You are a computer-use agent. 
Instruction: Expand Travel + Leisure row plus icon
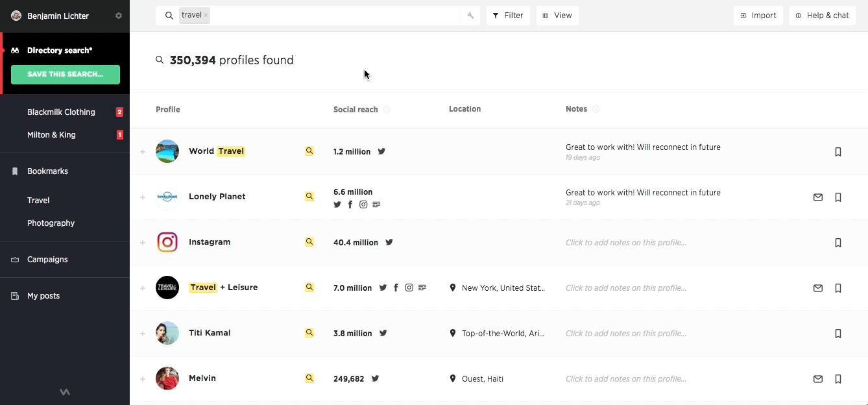(143, 288)
